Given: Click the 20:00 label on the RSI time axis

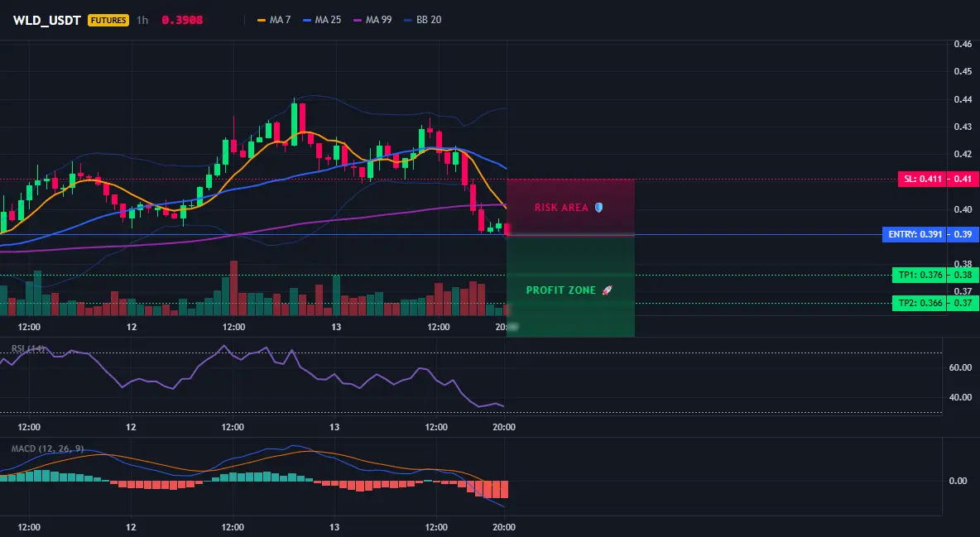Looking at the screenshot, I should 504,427.
